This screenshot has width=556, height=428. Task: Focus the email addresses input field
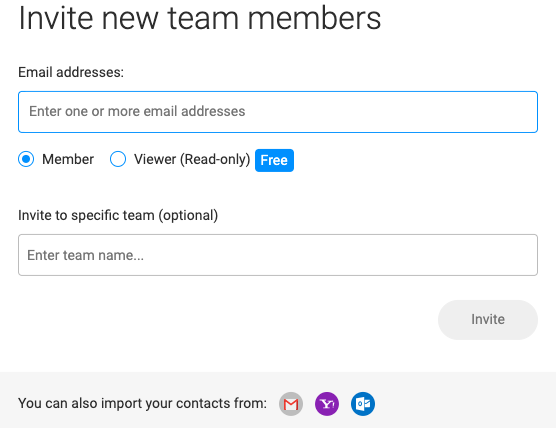click(x=278, y=112)
